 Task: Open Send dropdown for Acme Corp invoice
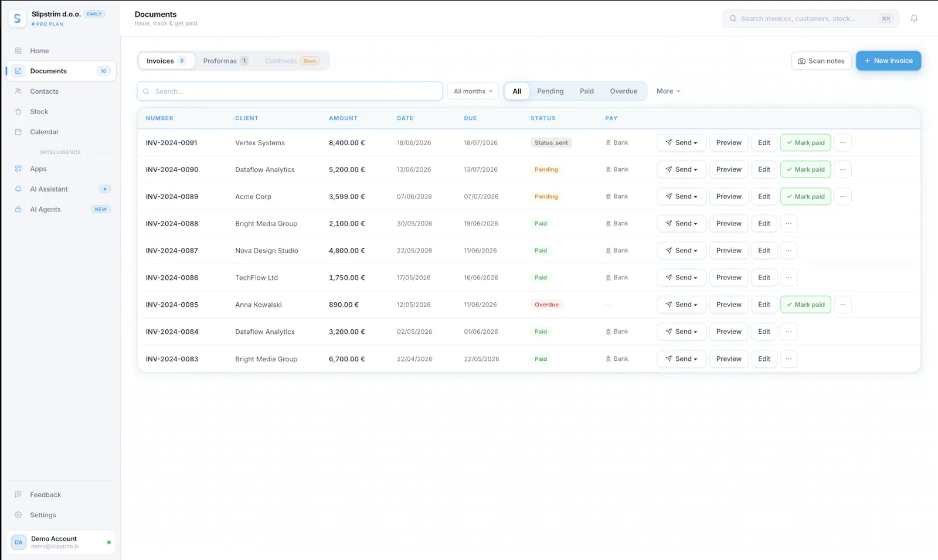click(681, 196)
